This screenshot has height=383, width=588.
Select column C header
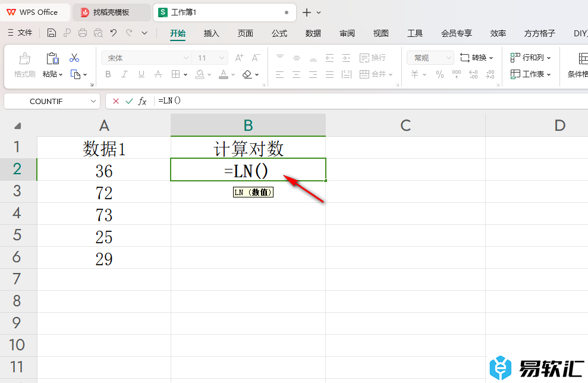pyautogui.click(x=405, y=125)
